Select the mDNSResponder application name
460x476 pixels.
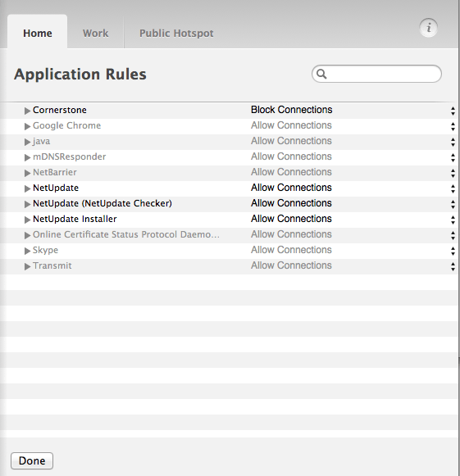[x=69, y=156]
